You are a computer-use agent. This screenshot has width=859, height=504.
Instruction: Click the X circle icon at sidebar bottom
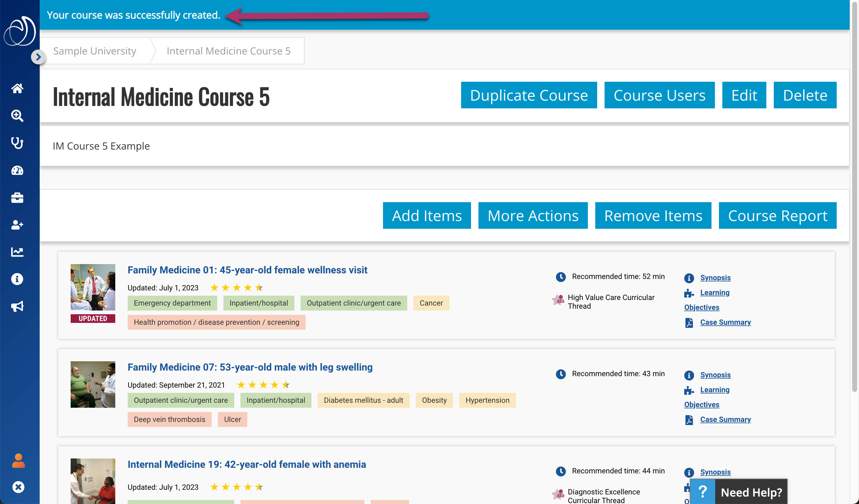click(x=18, y=487)
